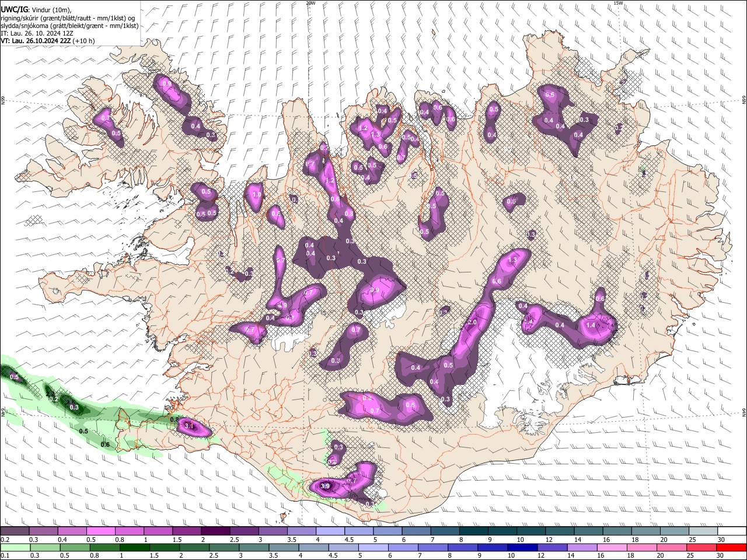747x560 pixels.
Task: Click the "slydda/snjókoma" legend description line
Action: click(69, 26)
